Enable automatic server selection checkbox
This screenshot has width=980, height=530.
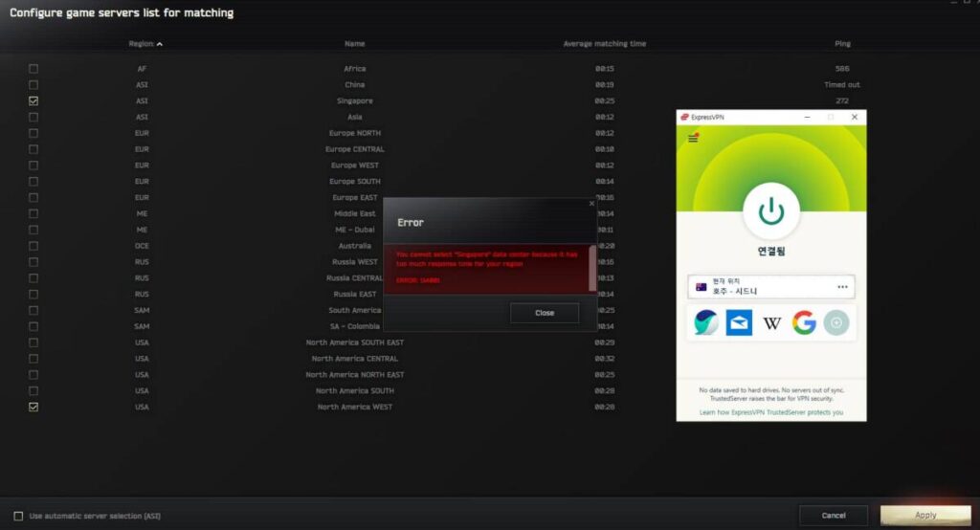pos(18,516)
